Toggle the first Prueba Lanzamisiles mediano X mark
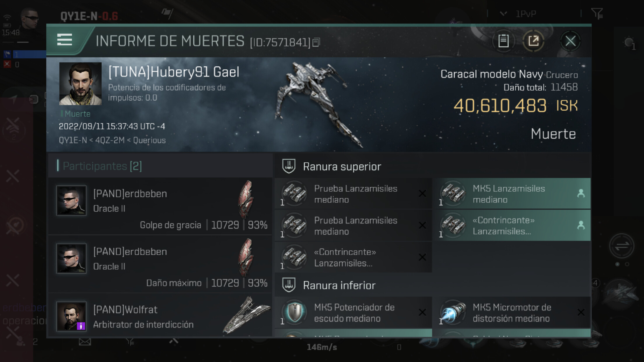This screenshot has width=644, height=362. tap(422, 194)
